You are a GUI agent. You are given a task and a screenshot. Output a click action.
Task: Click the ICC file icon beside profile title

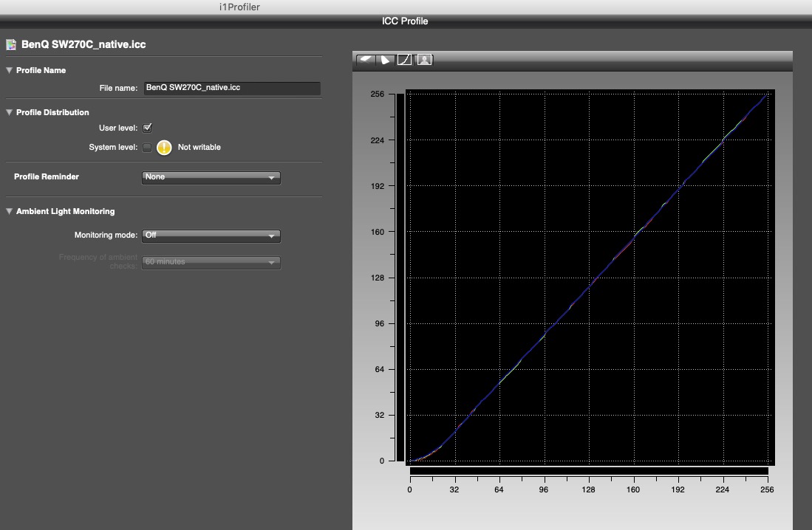coord(11,44)
